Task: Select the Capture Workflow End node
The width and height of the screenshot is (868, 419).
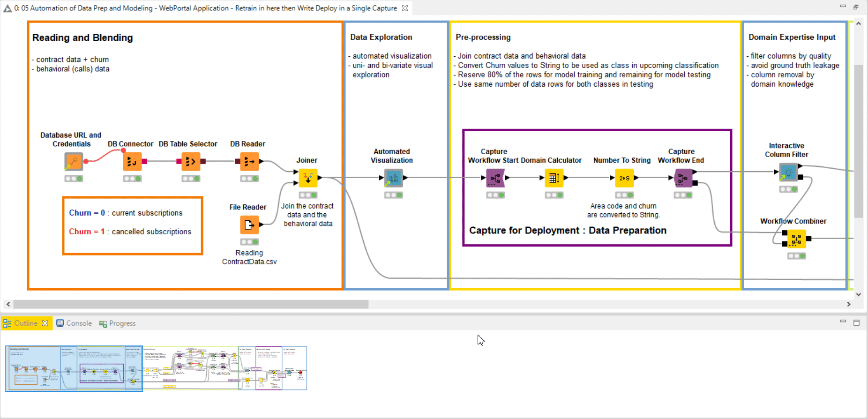Action: click(683, 178)
